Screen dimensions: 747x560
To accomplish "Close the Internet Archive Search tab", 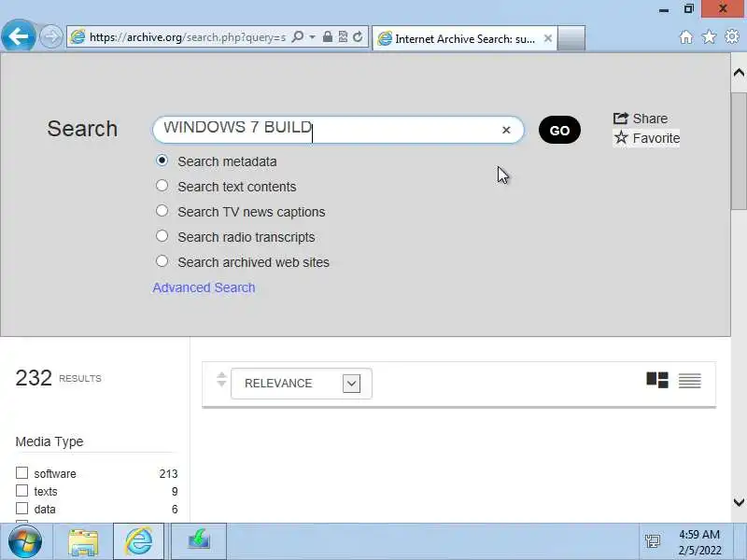I will (x=548, y=38).
